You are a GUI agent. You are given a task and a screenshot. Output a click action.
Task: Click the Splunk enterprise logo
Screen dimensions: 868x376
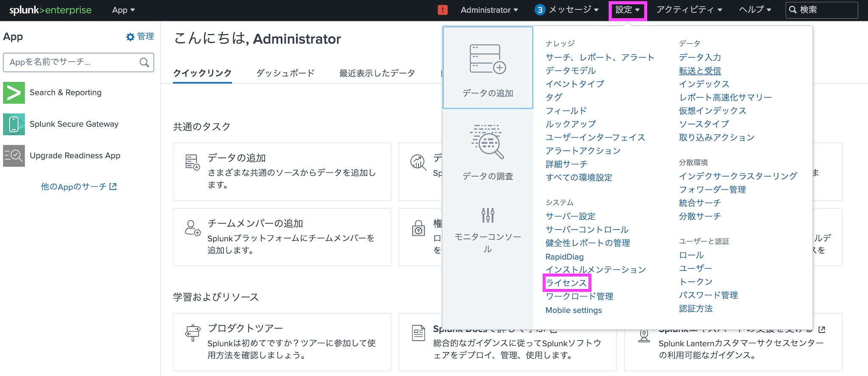(x=50, y=10)
